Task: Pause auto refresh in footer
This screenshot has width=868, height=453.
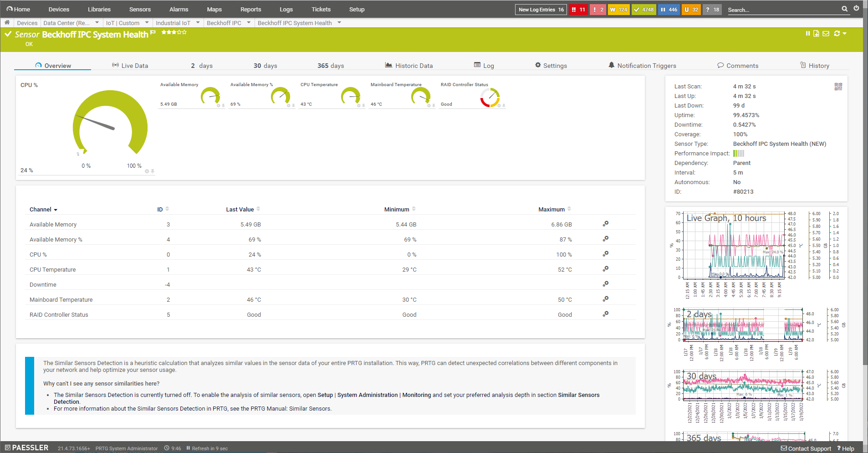Action: [188, 448]
